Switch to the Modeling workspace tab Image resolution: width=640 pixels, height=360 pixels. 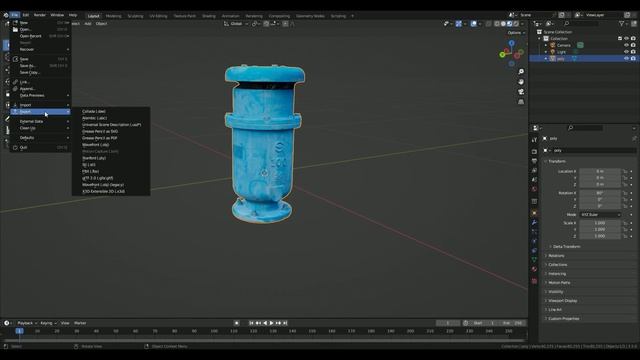[113, 16]
